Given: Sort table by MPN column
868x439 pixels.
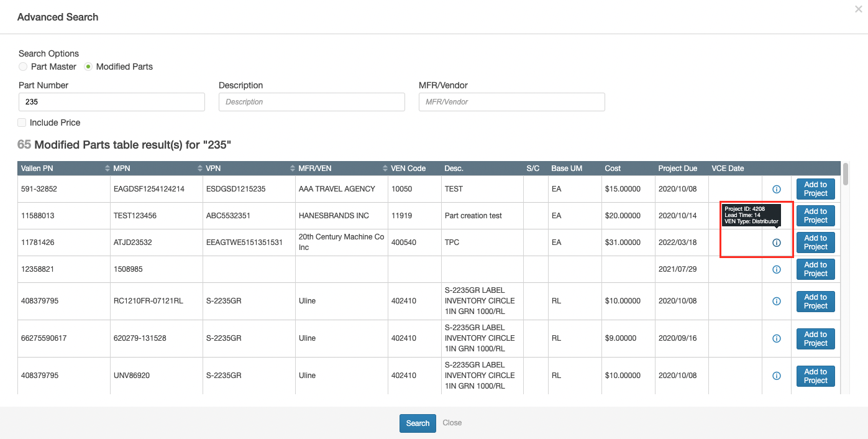Looking at the screenshot, I should tap(199, 169).
